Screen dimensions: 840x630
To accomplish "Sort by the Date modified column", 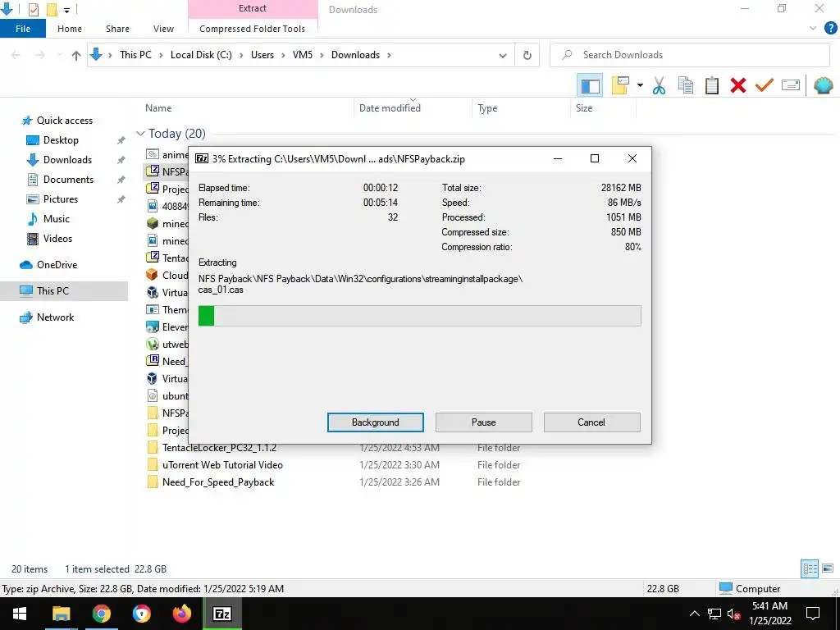I will 390,108.
